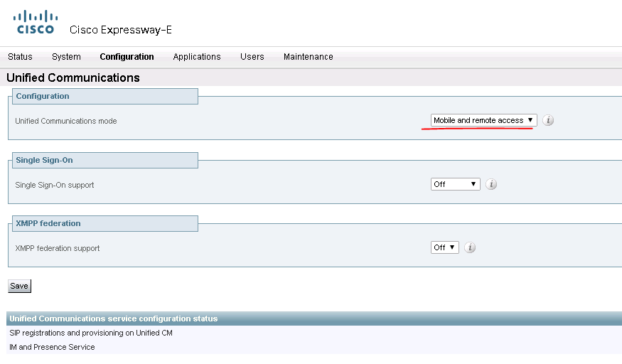Open info icon for XMPP federation support
Screen dimensions: 622x364
tap(470, 247)
